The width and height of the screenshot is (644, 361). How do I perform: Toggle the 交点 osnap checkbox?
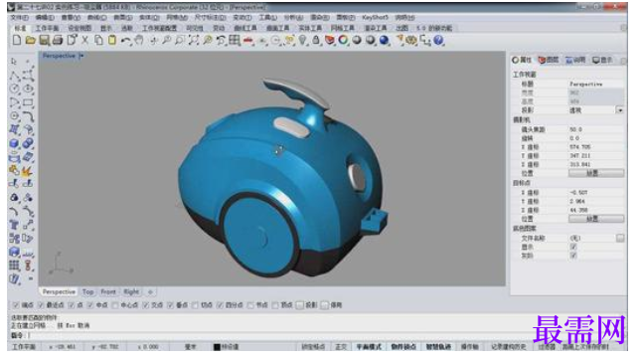click(146, 305)
